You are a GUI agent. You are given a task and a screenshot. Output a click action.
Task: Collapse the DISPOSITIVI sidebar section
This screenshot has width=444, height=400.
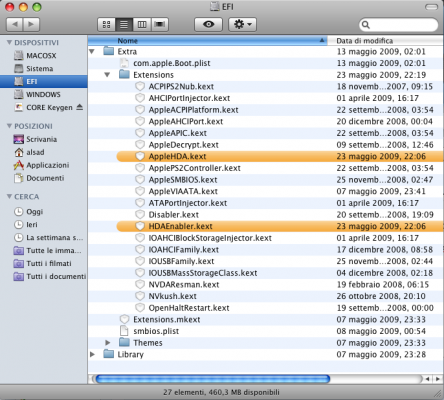(x=9, y=42)
